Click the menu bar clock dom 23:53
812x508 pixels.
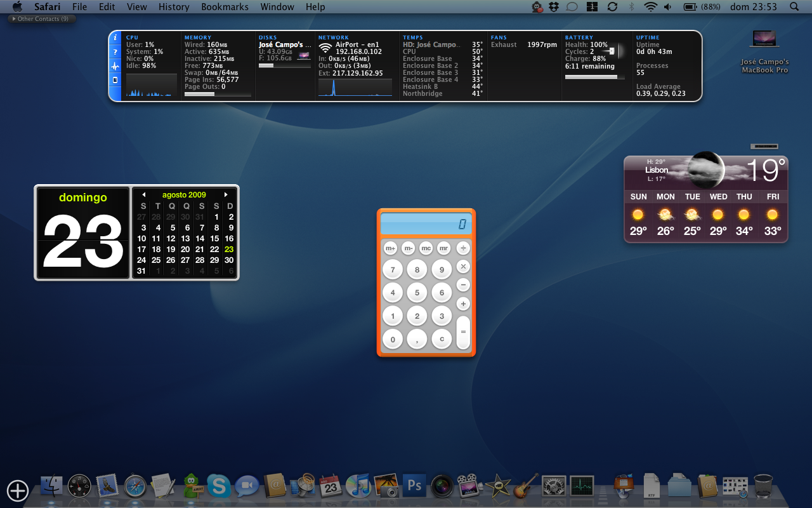754,7
